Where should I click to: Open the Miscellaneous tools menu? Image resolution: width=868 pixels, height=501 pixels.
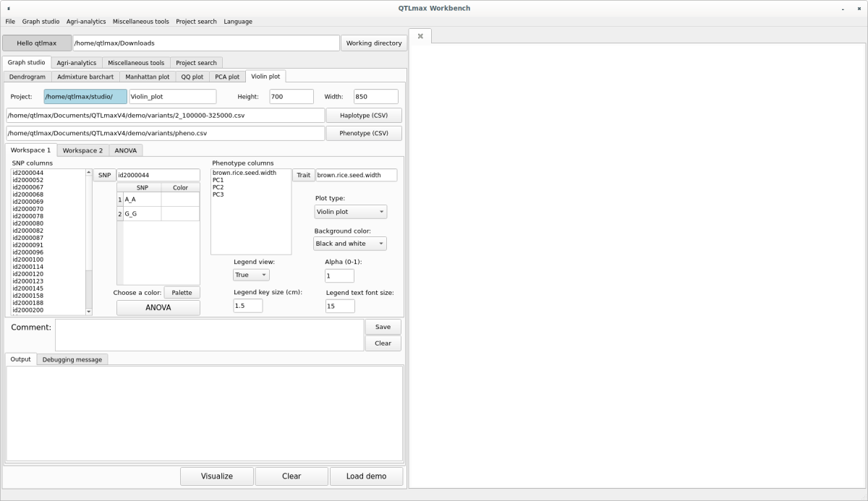point(141,22)
